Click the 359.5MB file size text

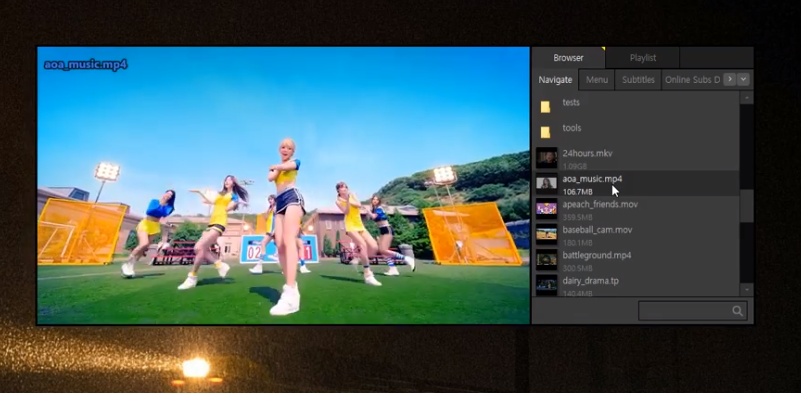tap(577, 217)
